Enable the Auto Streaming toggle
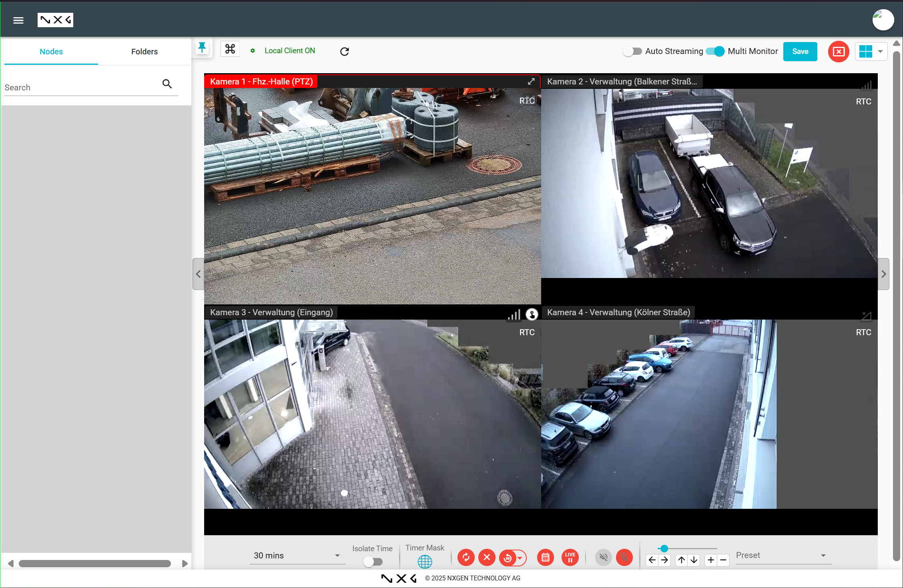Image resolution: width=903 pixels, height=588 pixels. coord(632,52)
